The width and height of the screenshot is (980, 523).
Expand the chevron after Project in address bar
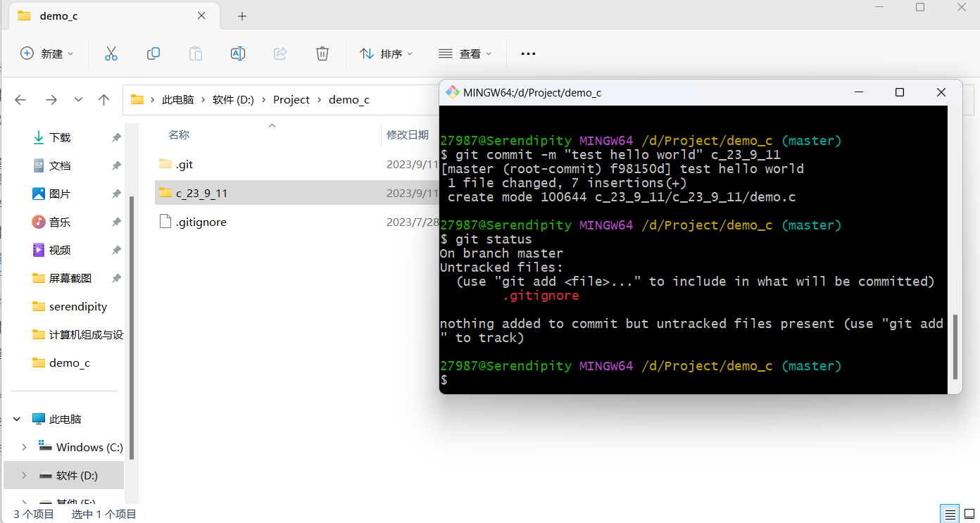pos(319,100)
